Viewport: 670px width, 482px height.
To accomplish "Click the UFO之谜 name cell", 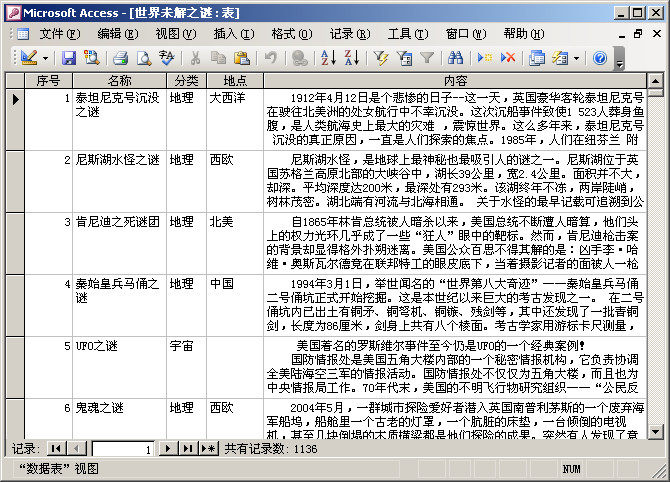I will click(x=119, y=367).
